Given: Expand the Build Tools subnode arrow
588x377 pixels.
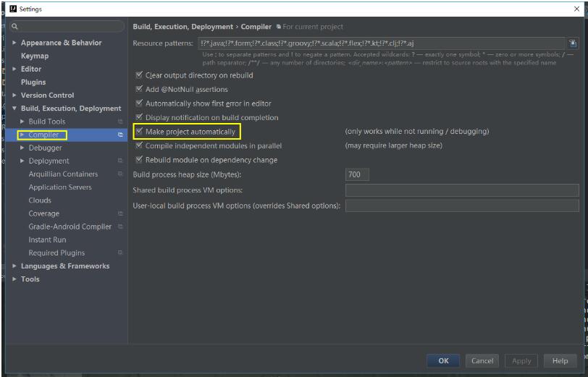Looking at the screenshot, I should pyautogui.click(x=22, y=122).
